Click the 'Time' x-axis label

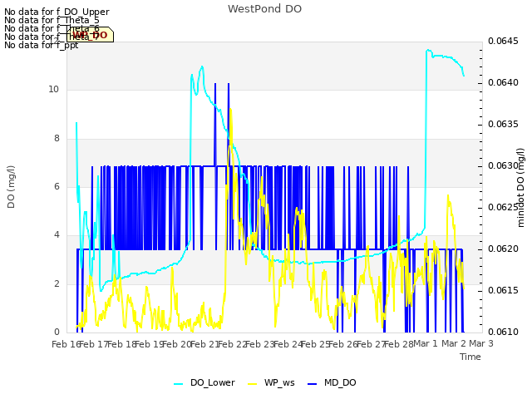470,357
